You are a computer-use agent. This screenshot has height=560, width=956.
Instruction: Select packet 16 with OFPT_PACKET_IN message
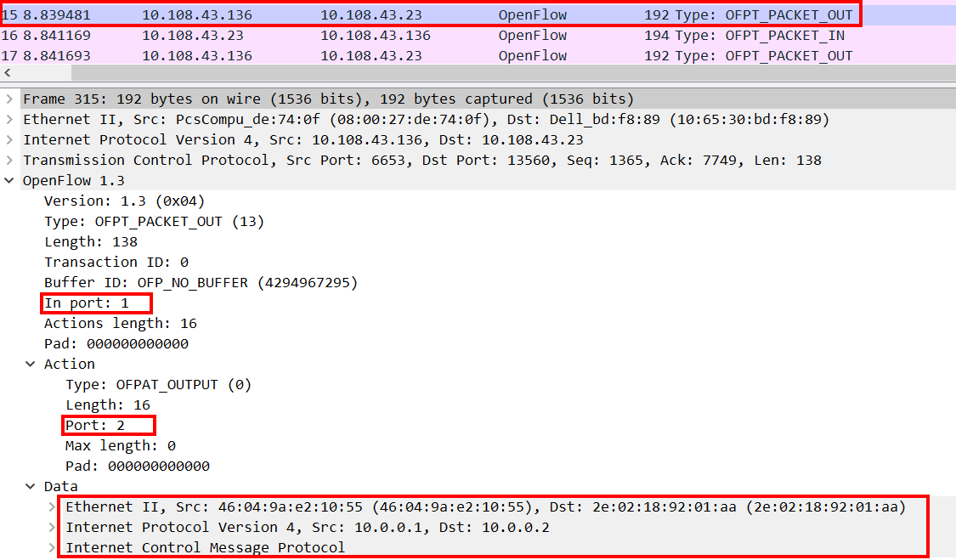340,35
